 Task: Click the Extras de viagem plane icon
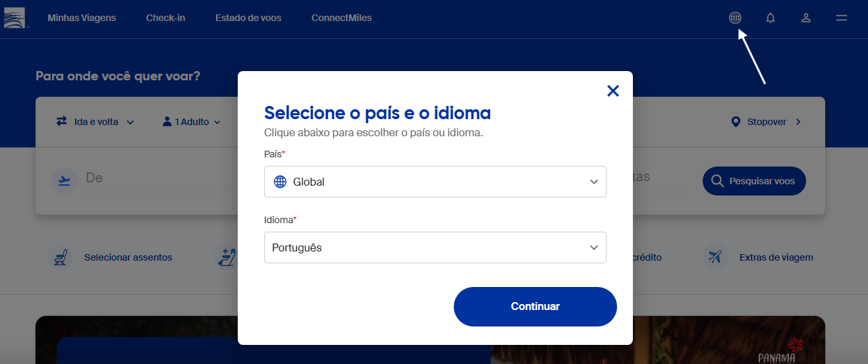715,257
